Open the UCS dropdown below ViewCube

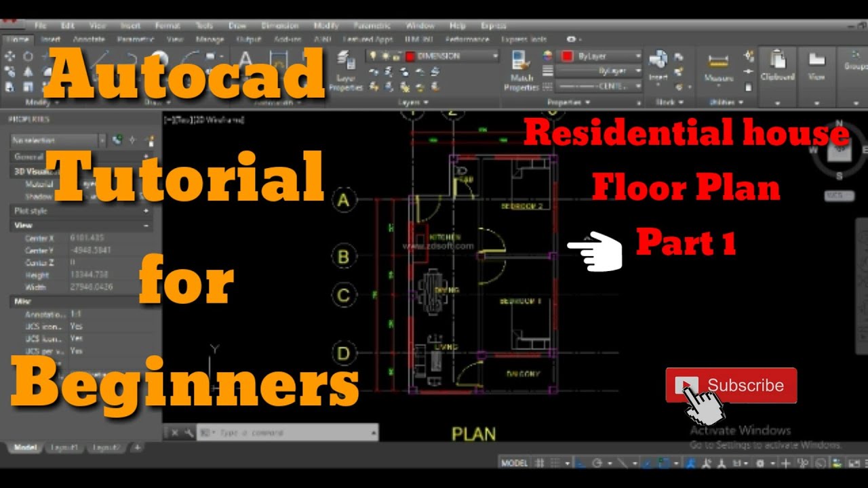(x=839, y=196)
